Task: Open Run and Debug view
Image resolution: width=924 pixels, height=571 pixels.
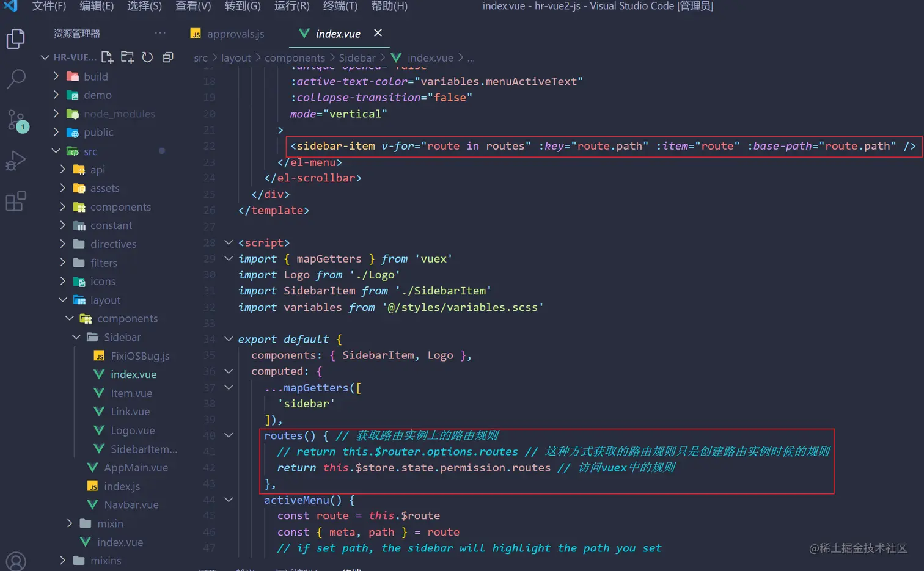Action: pyautogui.click(x=15, y=161)
